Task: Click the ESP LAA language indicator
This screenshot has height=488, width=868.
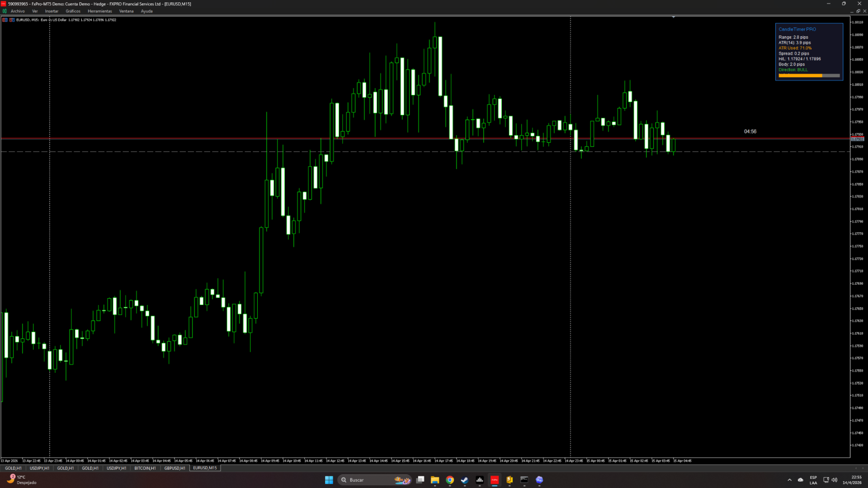Action: (x=813, y=480)
